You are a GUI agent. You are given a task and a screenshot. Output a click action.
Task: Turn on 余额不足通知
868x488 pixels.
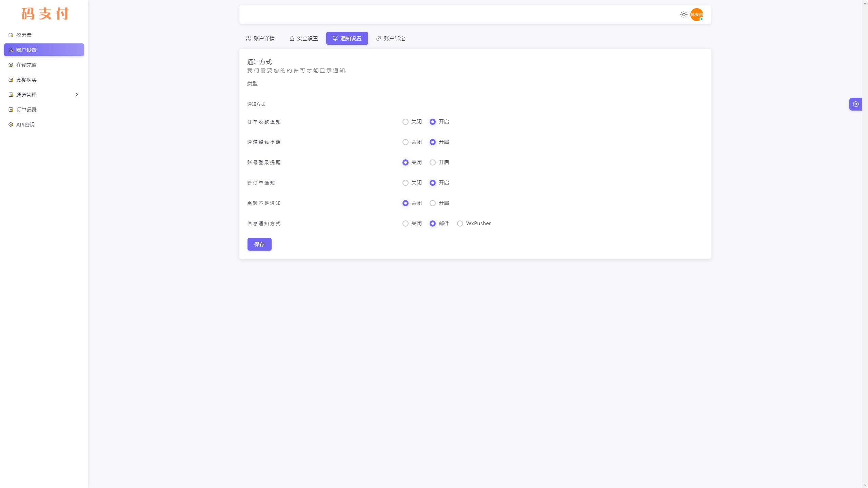(432, 203)
